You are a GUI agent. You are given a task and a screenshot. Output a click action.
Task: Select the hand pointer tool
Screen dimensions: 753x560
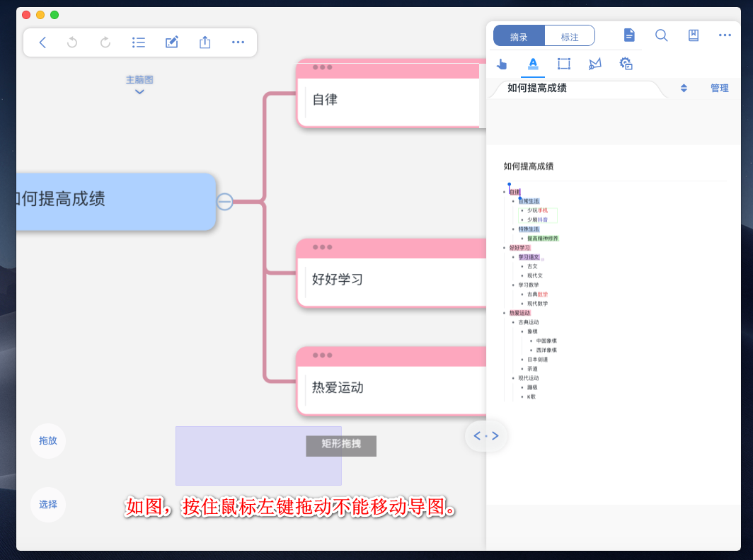(502, 64)
